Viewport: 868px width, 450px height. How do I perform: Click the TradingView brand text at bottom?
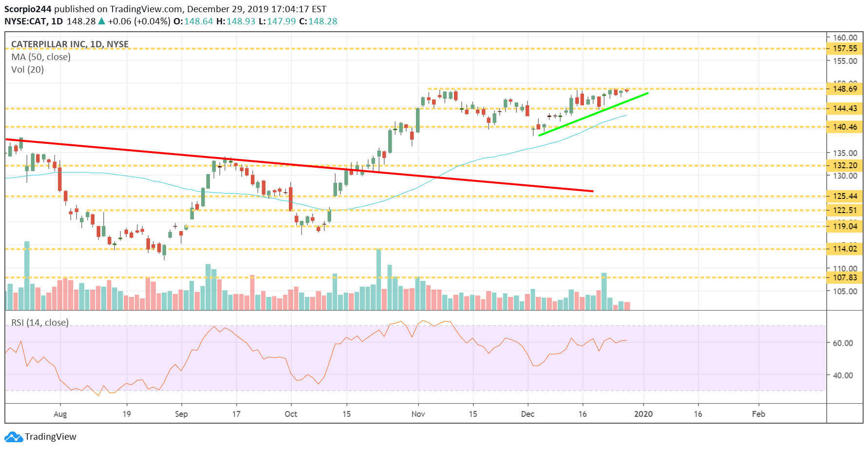[51, 437]
